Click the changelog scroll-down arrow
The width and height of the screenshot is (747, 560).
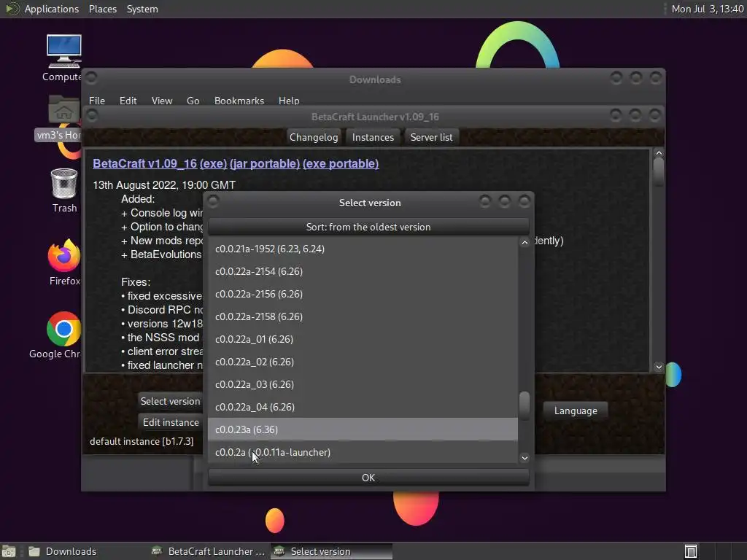pyautogui.click(x=659, y=367)
